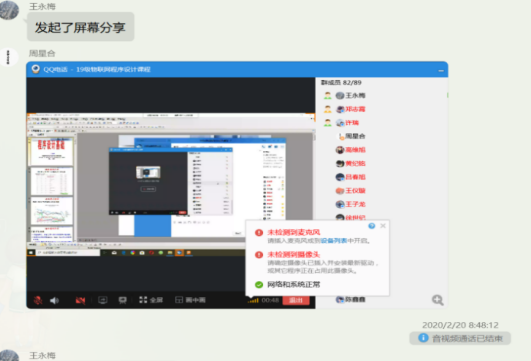Open the device list link

(x=334, y=241)
